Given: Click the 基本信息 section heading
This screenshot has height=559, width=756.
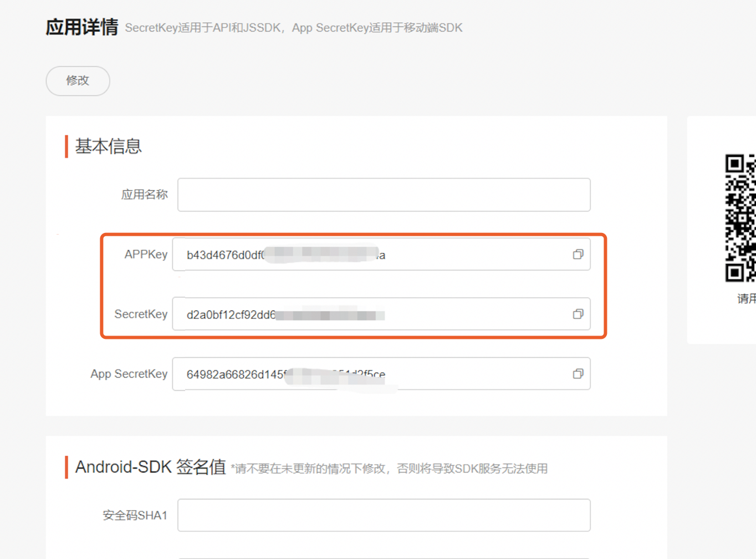Looking at the screenshot, I should tap(109, 146).
